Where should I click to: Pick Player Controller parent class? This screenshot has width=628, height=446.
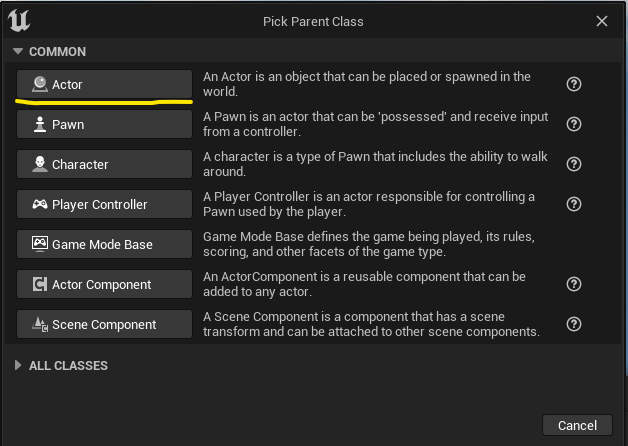[x=104, y=204]
